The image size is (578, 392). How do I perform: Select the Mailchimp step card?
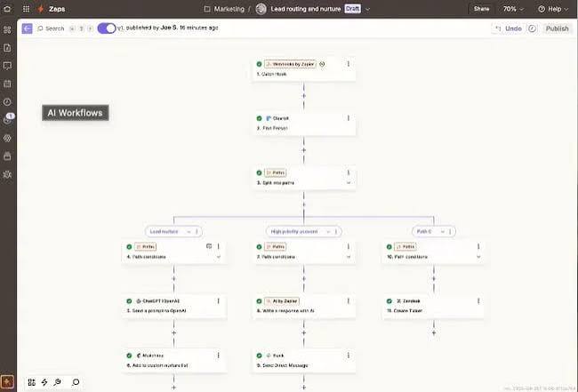point(173,360)
